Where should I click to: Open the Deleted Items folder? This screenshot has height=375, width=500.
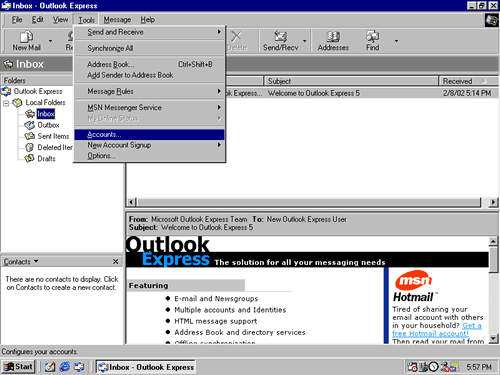[55, 147]
